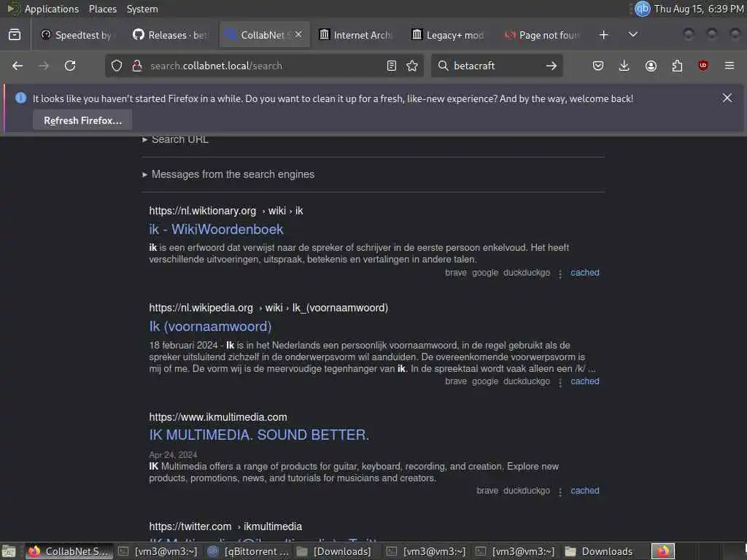
Task: Open cached version of wiktionary result
Action: pyautogui.click(x=585, y=273)
